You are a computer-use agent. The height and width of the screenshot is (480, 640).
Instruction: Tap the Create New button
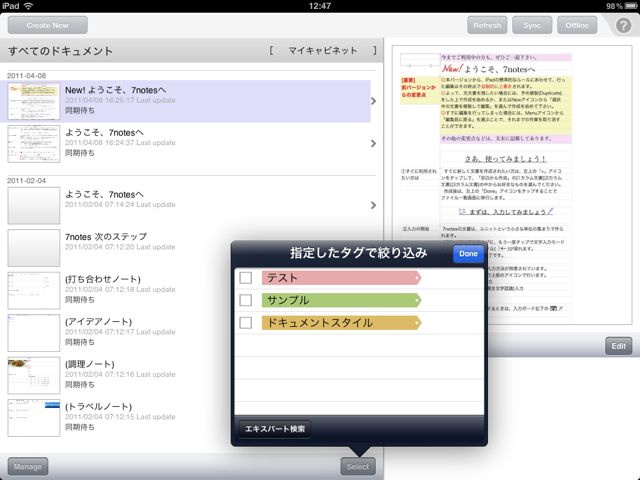click(47, 25)
